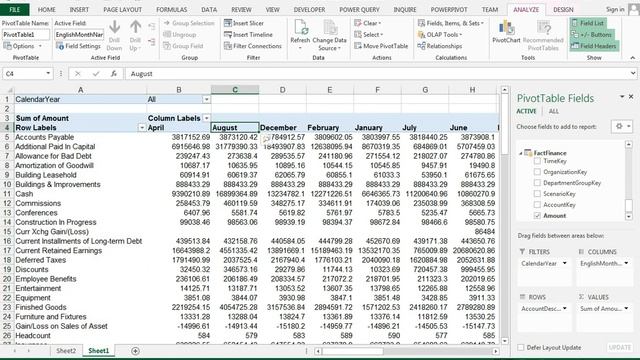The height and width of the screenshot is (360, 640).
Task: Open the FILE tab
Action: [15, 9]
